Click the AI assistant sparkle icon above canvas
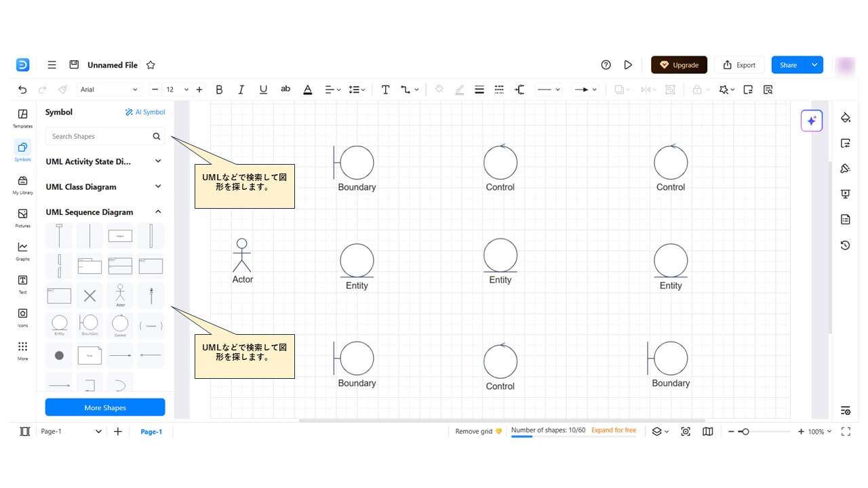868x488 pixels. click(812, 120)
